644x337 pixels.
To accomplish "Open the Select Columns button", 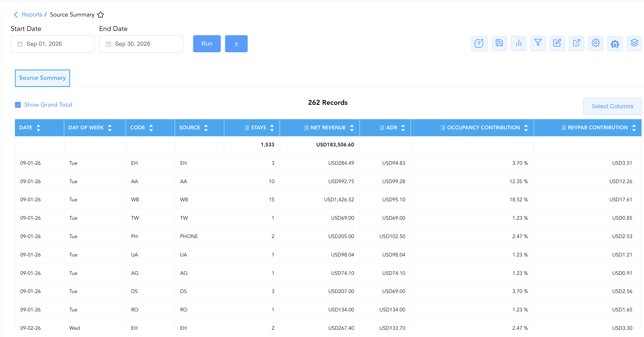I will (612, 106).
